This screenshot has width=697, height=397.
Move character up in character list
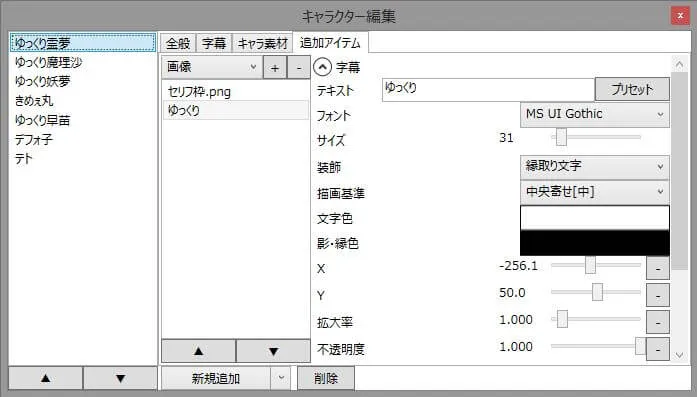point(45,378)
